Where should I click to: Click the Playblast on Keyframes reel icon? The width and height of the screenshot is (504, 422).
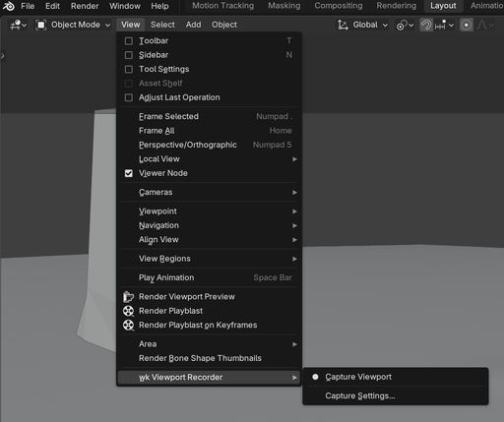click(x=128, y=326)
